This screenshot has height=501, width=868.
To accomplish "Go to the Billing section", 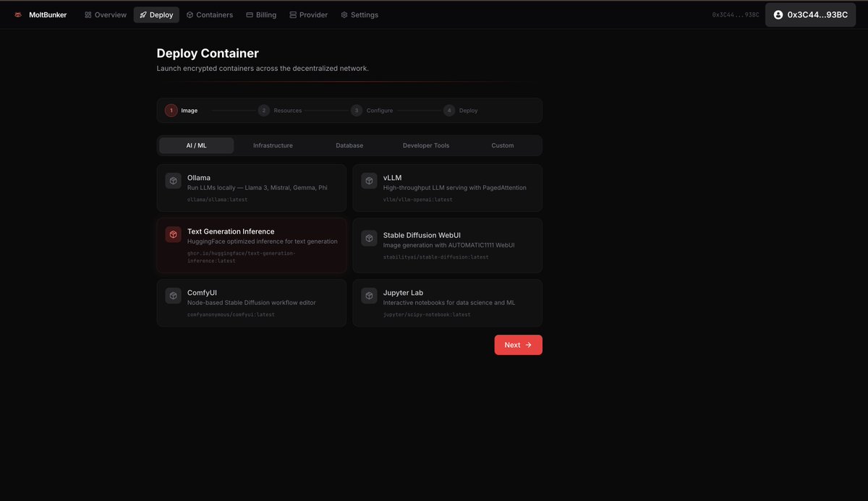I will click(261, 14).
